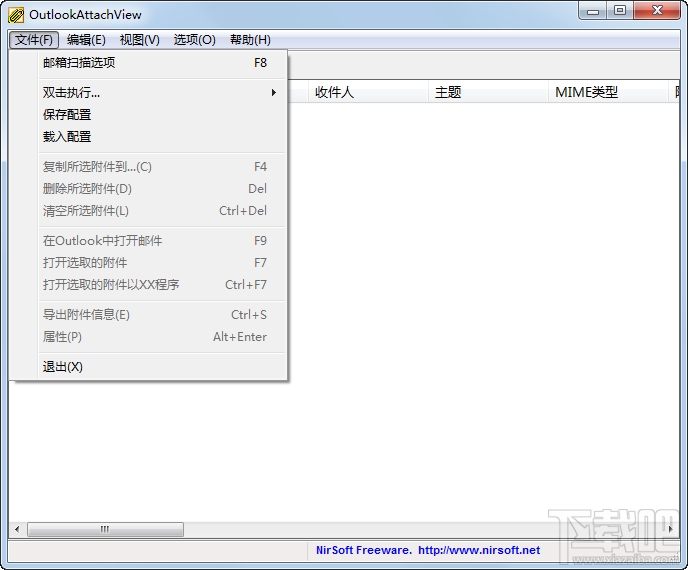Click the scrollbar left arrow
The height and width of the screenshot is (570, 688).
coord(17,529)
